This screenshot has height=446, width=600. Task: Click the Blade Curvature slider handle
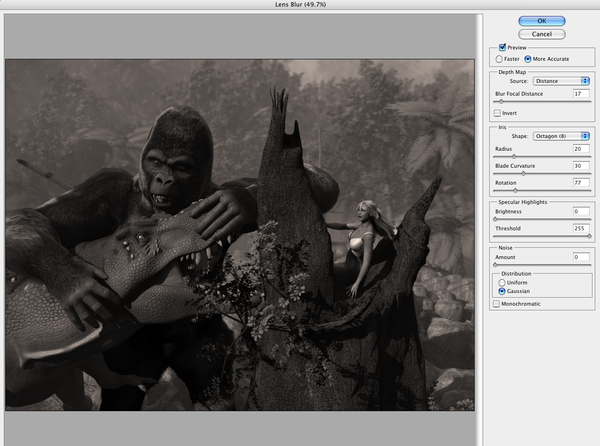click(523, 174)
